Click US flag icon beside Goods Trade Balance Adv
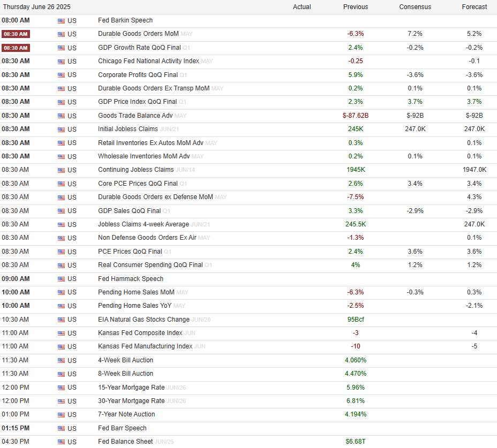The height and width of the screenshot is (448, 497). (x=61, y=116)
